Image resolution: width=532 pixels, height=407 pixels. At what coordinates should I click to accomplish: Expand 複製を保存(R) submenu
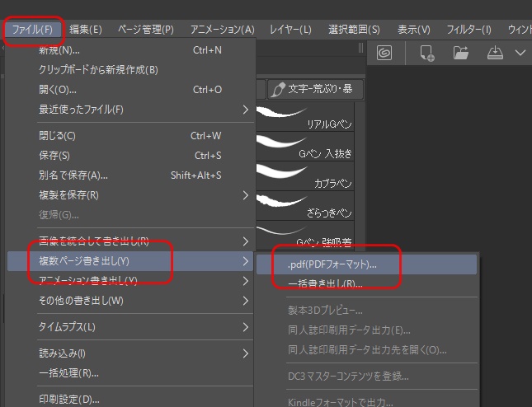click(130, 195)
